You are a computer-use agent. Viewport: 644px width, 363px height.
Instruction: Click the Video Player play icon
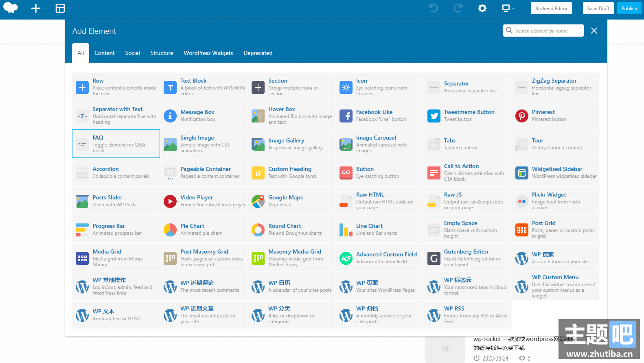pos(170,201)
